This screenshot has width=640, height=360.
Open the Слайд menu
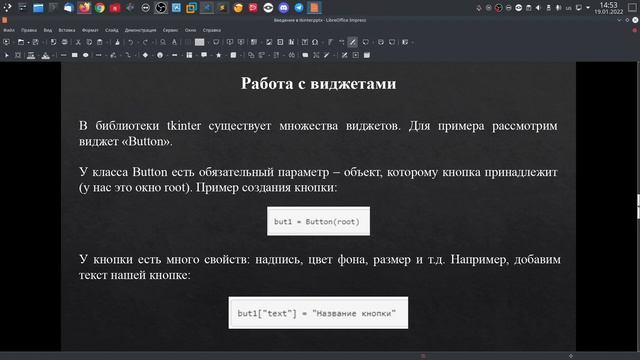[111, 30]
